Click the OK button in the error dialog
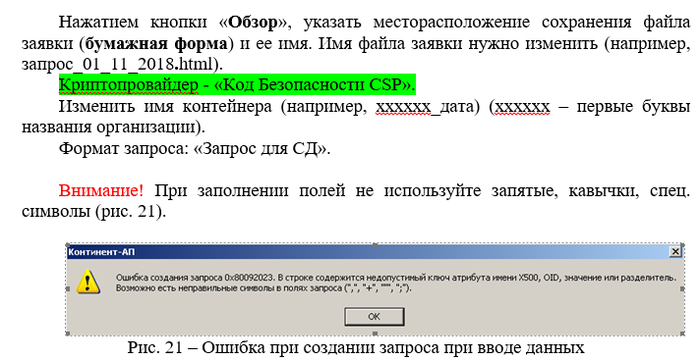 coord(374,317)
